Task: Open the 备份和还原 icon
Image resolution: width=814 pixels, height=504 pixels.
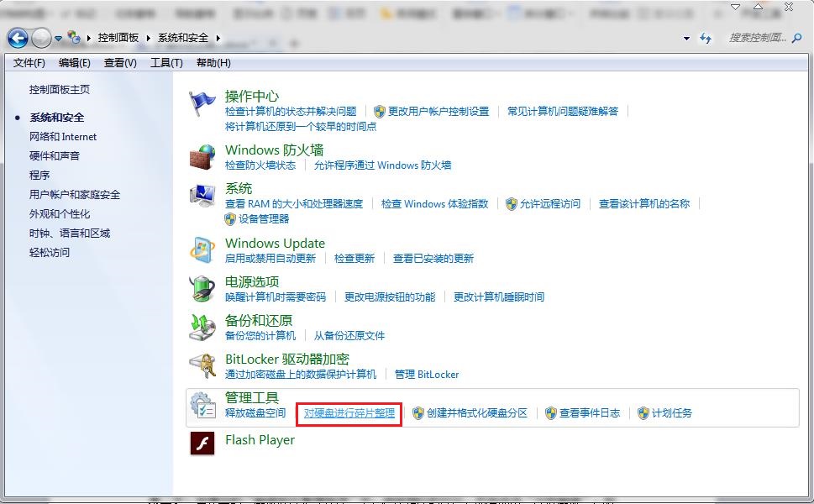Action: tap(202, 328)
